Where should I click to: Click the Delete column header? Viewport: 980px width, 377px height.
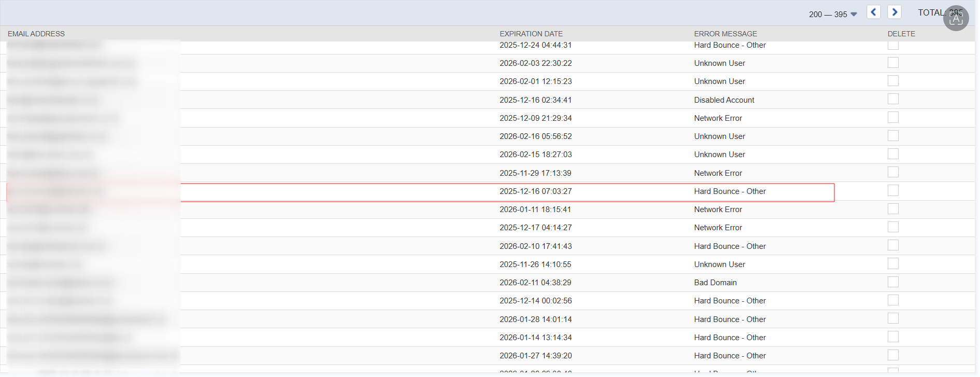(x=901, y=34)
